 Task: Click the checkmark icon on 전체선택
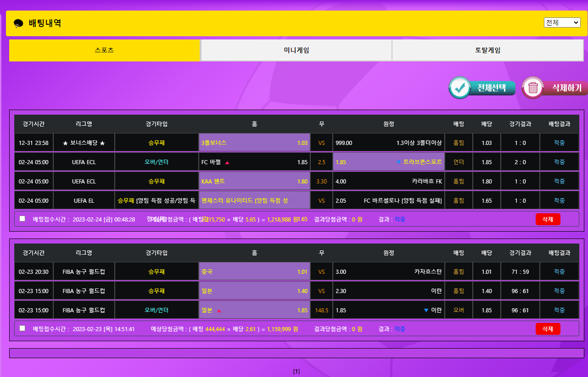click(x=459, y=88)
